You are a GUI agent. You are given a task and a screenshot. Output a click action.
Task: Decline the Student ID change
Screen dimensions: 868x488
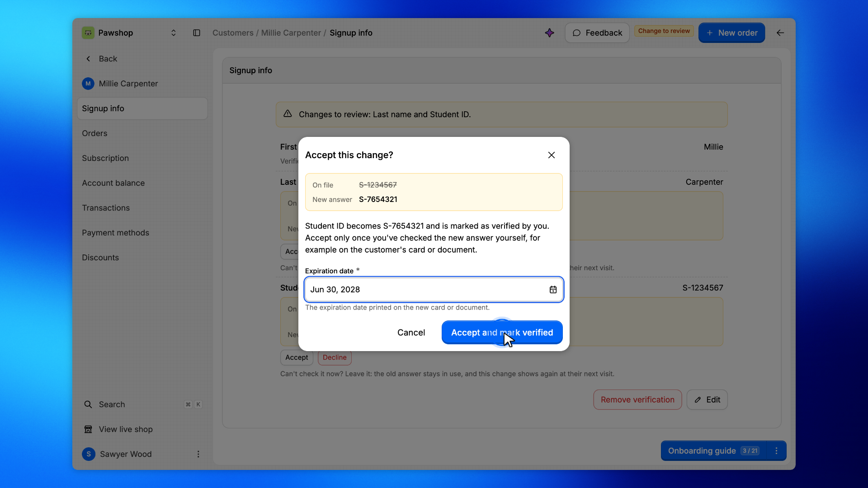click(x=335, y=357)
